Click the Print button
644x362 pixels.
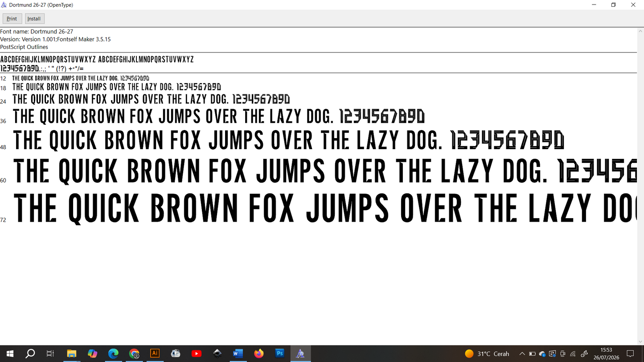coord(12,19)
